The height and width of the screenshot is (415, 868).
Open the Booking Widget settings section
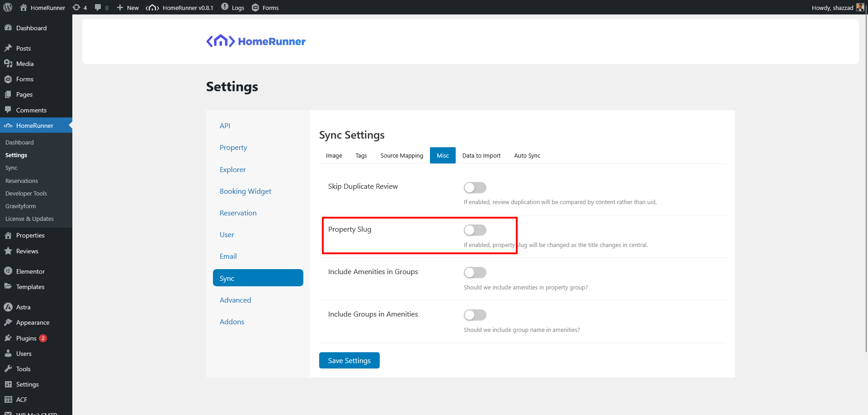pyautogui.click(x=245, y=191)
